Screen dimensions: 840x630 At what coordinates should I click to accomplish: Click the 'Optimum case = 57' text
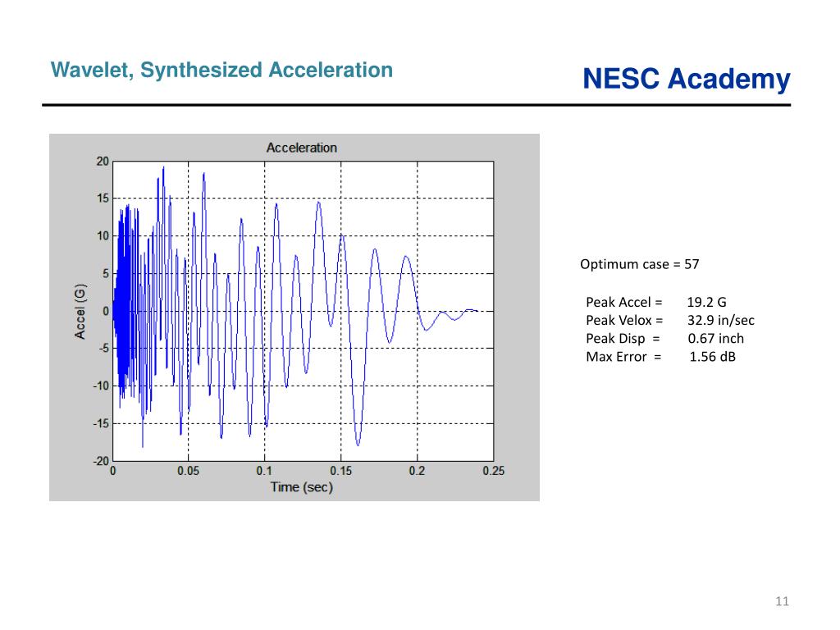pos(640,264)
